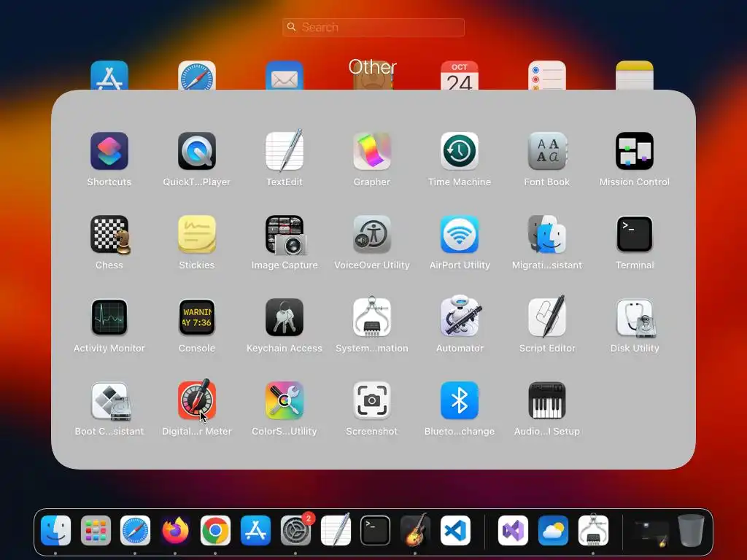Open Visual Studio from the Dock

click(513, 531)
